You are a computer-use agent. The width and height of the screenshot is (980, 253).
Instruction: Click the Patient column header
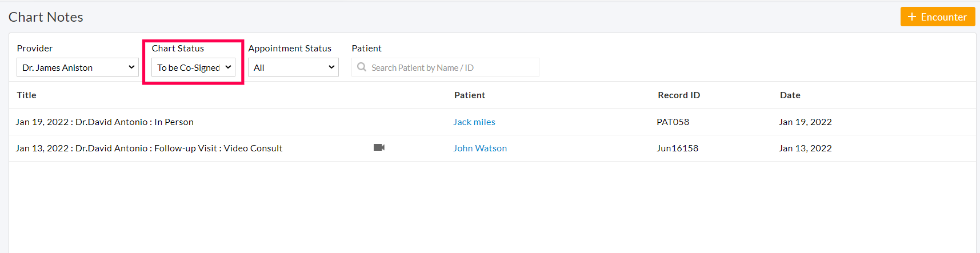[x=470, y=95]
